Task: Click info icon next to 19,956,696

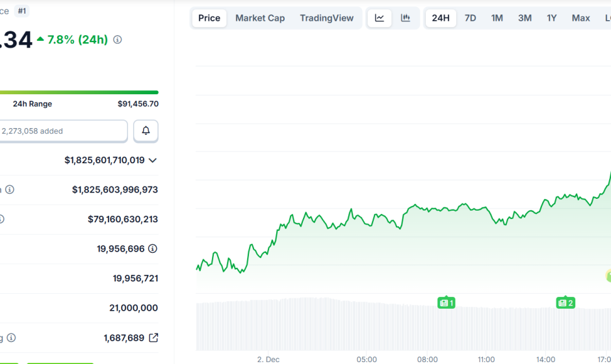Action: 152,248
